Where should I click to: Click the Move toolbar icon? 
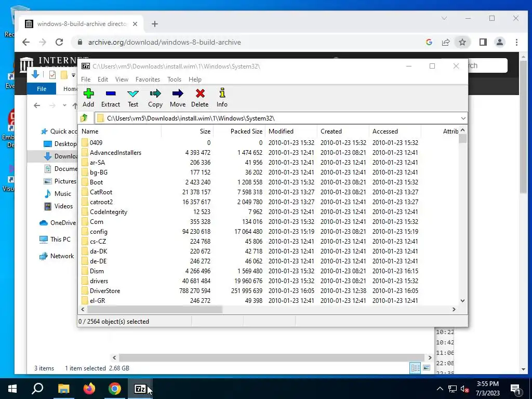[x=178, y=98]
